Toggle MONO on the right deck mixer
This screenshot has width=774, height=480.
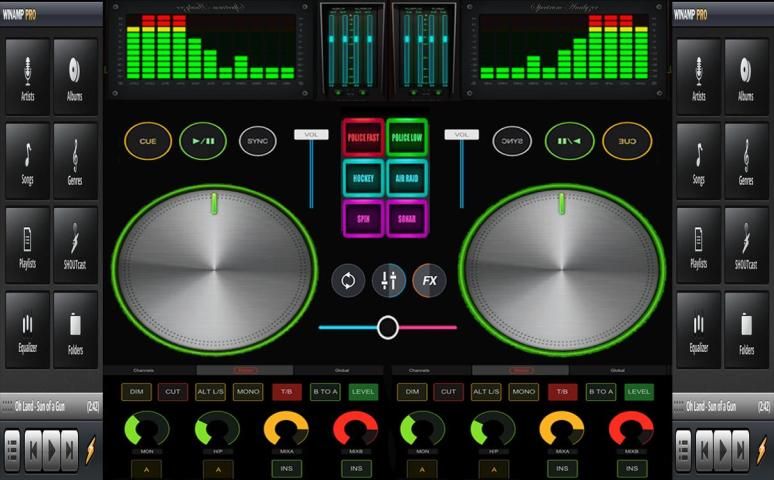[524, 392]
